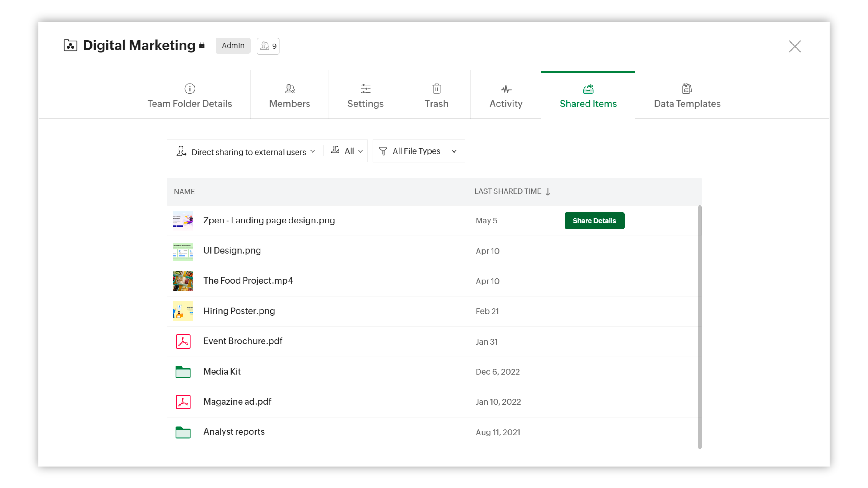Open the members count badge showing 9
Image resolution: width=868 pixels, height=488 pixels.
268,46
